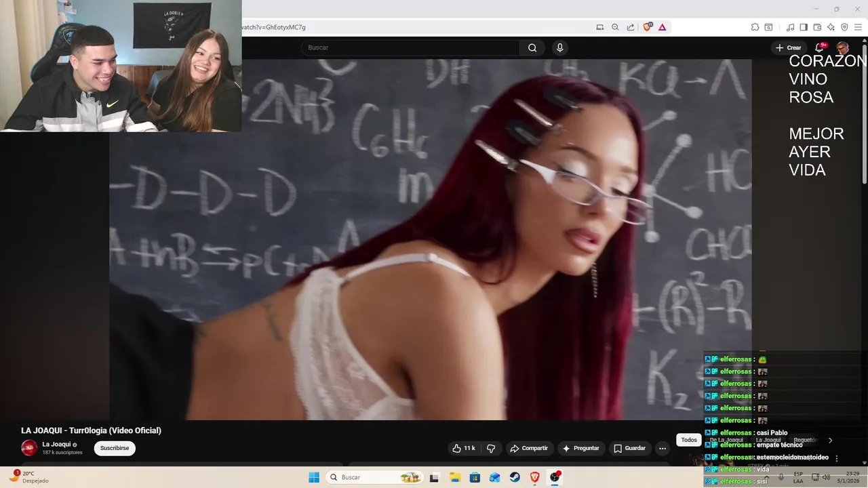Image resolution: width=868 pixels, height=488 pixels.
Task: Subscribe with the Suscribirse button
Action: click(115, 448)
